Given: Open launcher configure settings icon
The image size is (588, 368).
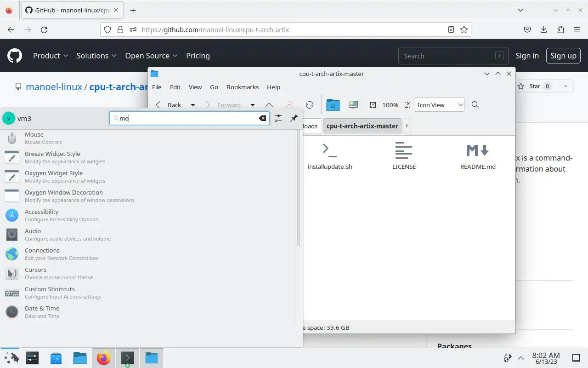Looking at the screenshot, I should (278, 118).
